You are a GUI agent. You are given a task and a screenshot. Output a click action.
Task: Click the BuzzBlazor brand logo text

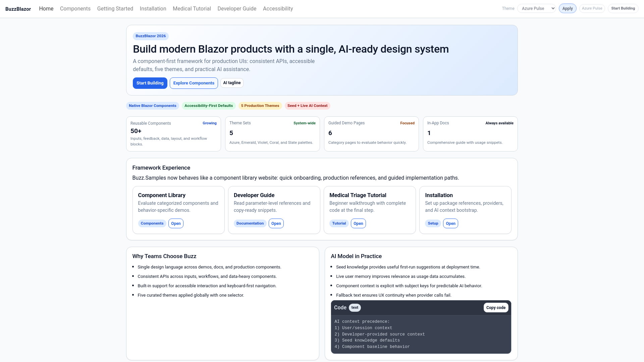pyautogui.click(x=18, y=9)
